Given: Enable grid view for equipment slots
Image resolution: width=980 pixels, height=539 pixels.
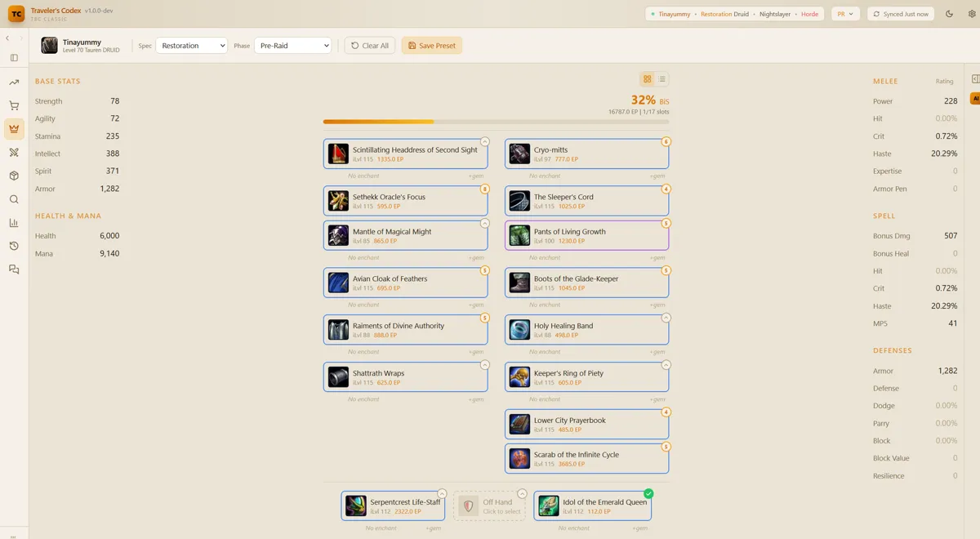Looking at the screenshot, I should (647, 78).
